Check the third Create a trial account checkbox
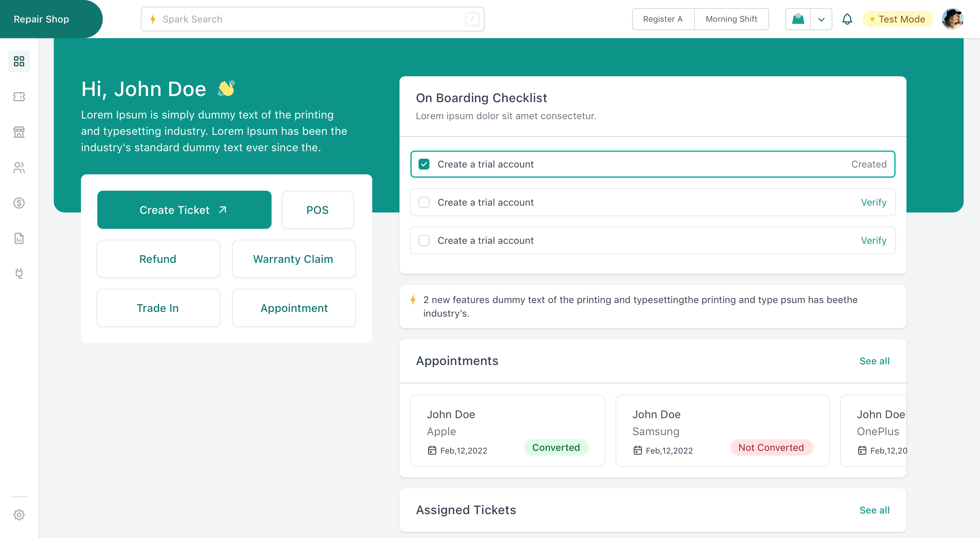The height and width of the screenshot is (538, 980). [x=424, y=240]
